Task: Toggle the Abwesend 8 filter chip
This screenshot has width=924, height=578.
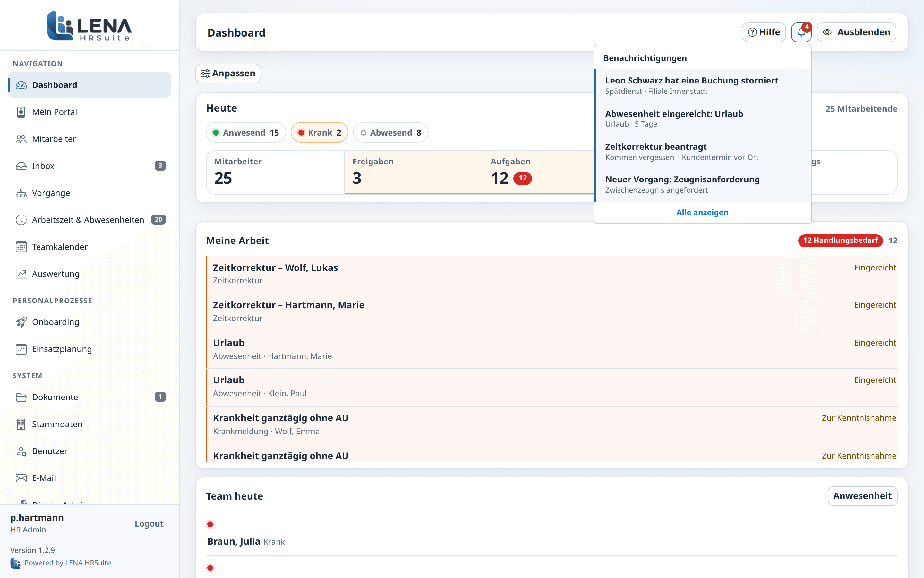Action: (390, 132)
